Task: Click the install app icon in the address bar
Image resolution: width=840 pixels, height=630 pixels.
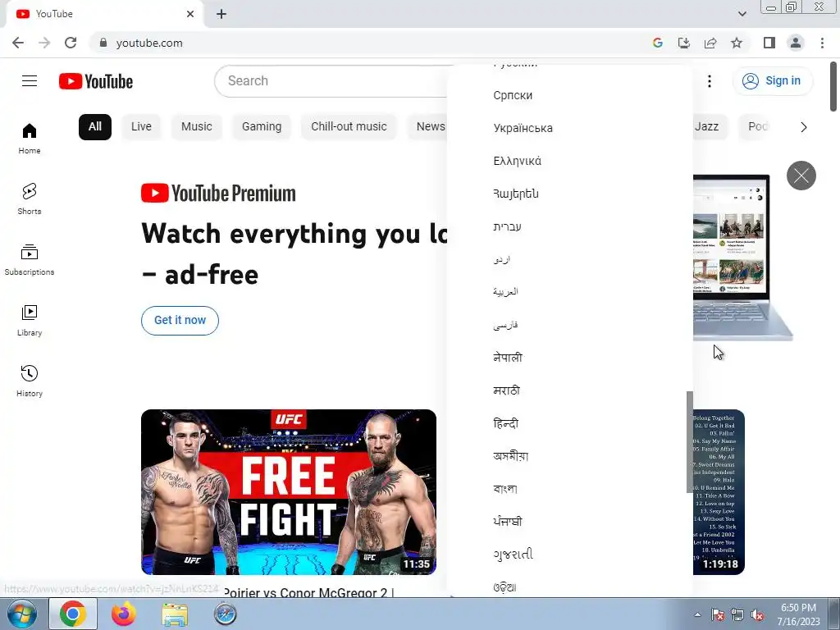Action: coord(684,43)
